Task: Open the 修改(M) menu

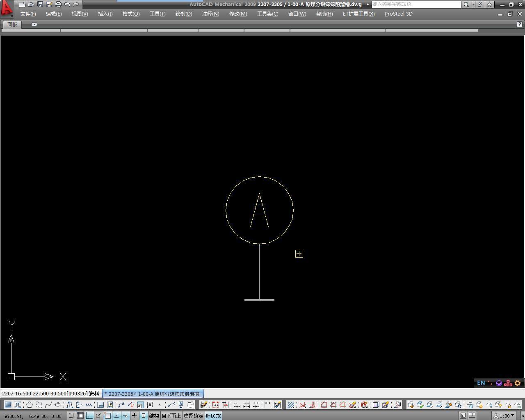Action: (238, 14)
